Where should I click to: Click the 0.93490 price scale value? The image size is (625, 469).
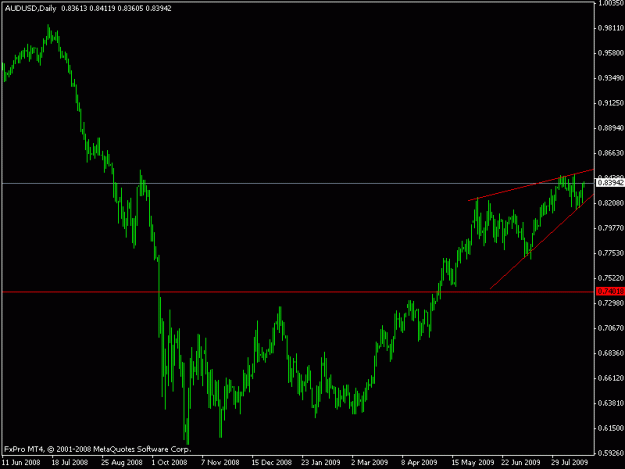[x=611, y=78]
